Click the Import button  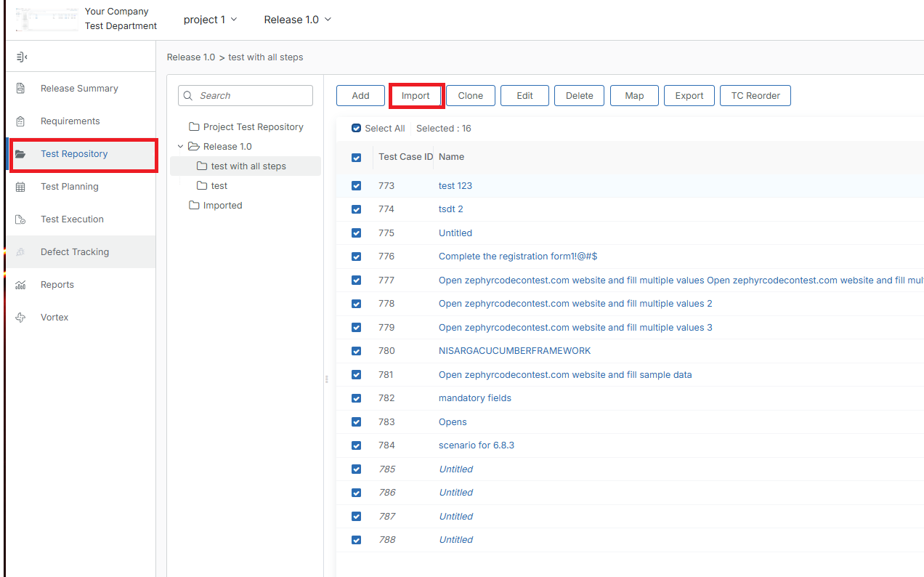tap(416, 95)
